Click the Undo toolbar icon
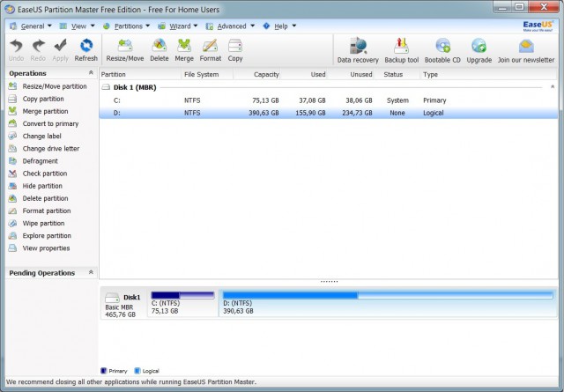 tap(16, 50)
